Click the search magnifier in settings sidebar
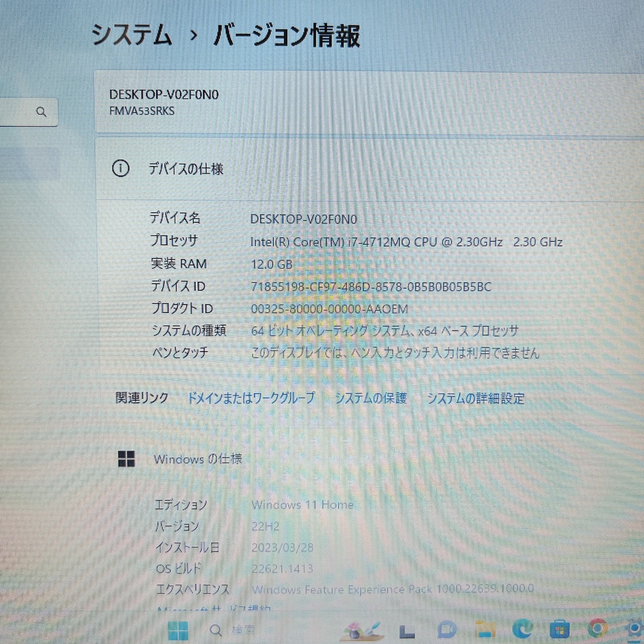 pyautogui.click(x=41, y=112)
